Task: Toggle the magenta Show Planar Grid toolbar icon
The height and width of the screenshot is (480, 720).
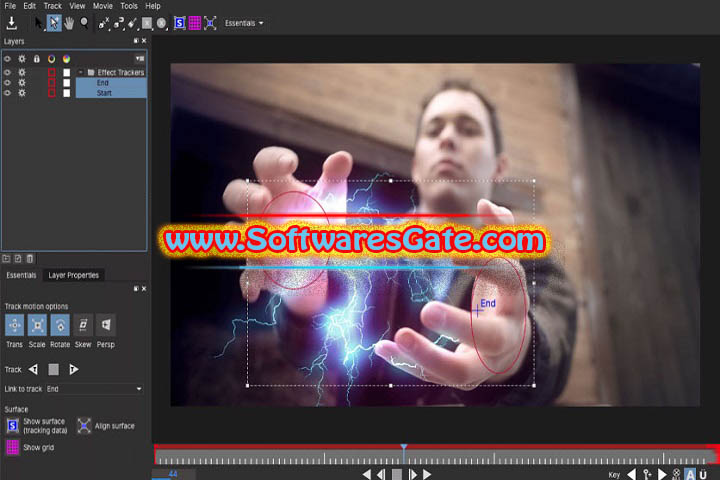Action: tap(195, 23)
